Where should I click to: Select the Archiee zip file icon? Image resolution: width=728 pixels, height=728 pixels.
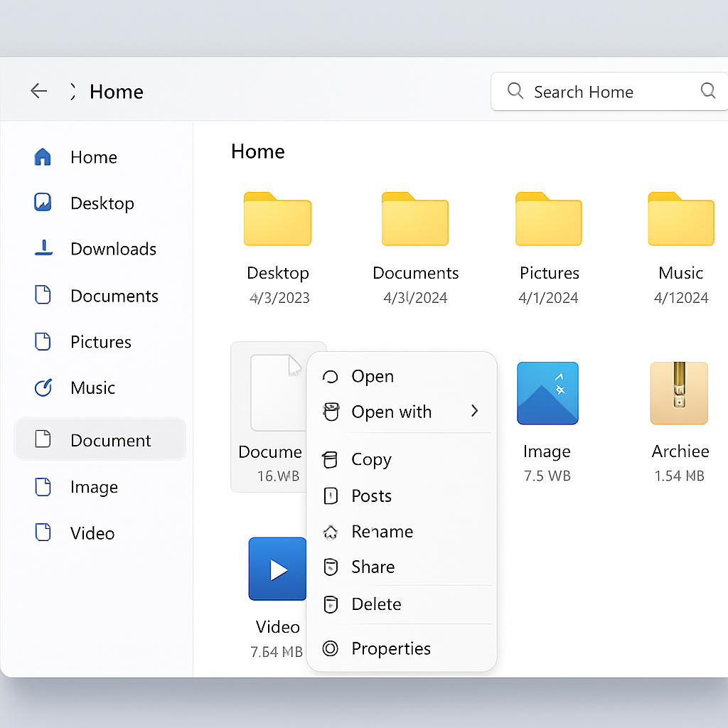pyautogui.click(x=679, y=392)
